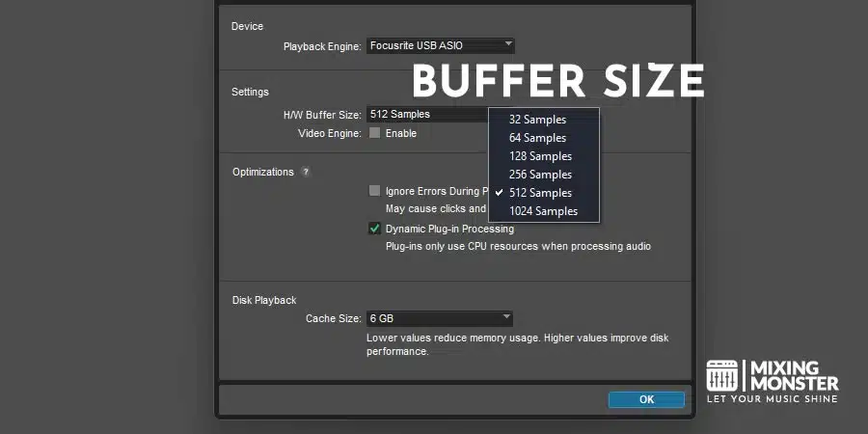
Task: Open the Playback Engine dropdown
Action: [x=441, y=45]
